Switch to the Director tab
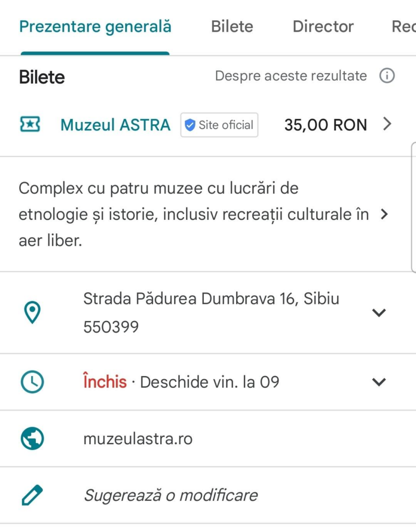The height and width of the screenshot is (532, 416). point(323,26)
